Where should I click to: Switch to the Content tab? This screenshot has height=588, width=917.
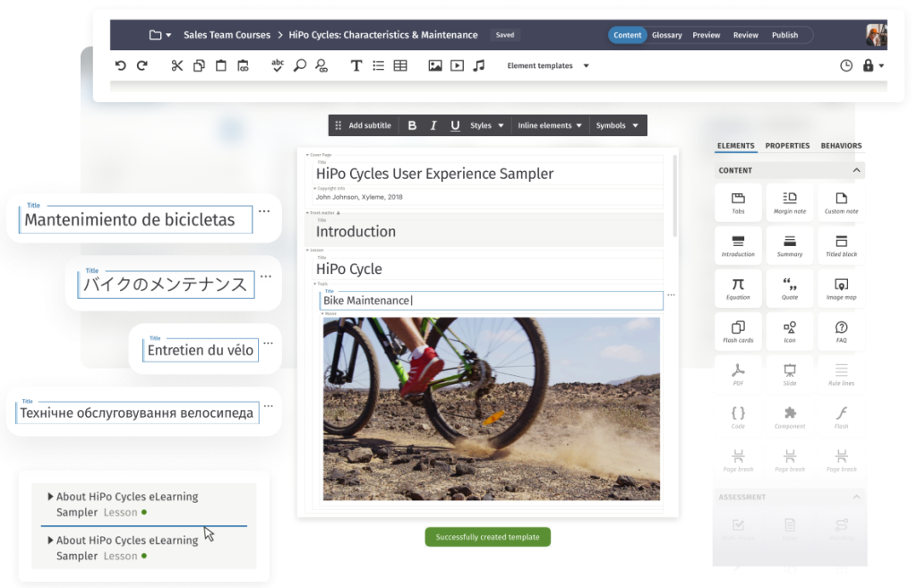point(628,35)
